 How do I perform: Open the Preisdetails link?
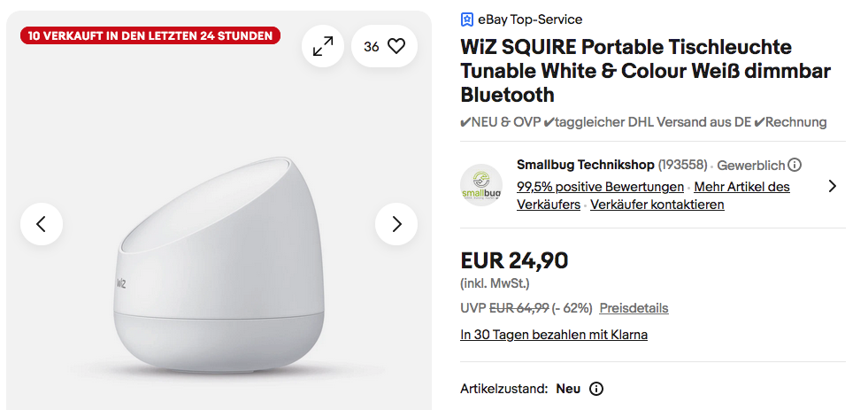(634, 308)
